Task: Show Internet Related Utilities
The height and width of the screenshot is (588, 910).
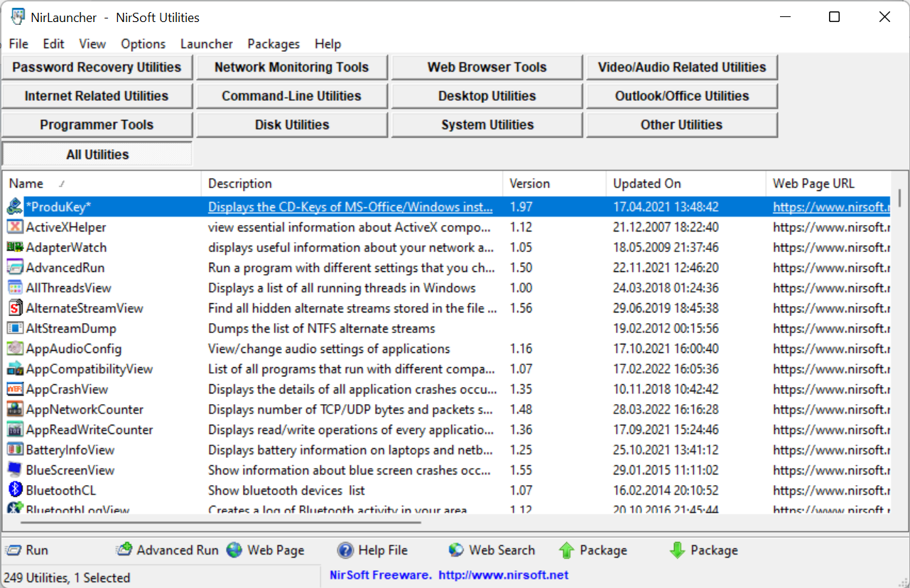Action: [x=97, y=96]
